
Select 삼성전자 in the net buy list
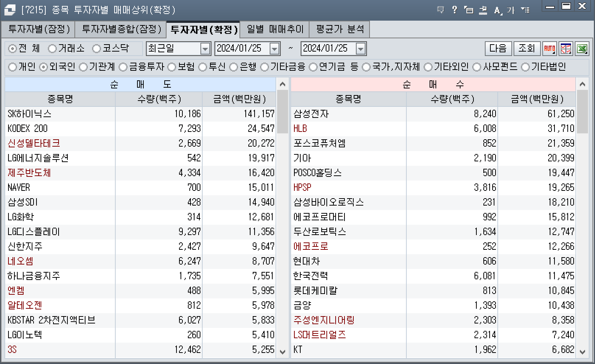click(433, 114)
